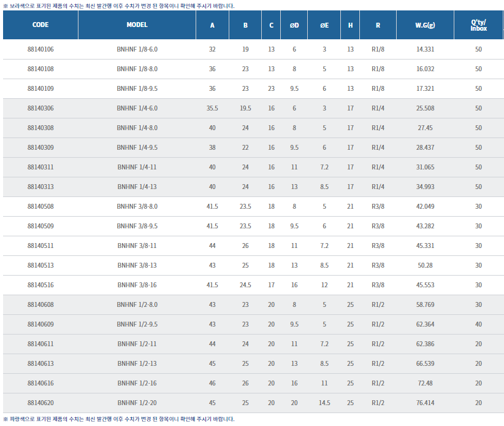Select product code 88140106
Viewport: 504px width, 426px height.
(40, 49)
